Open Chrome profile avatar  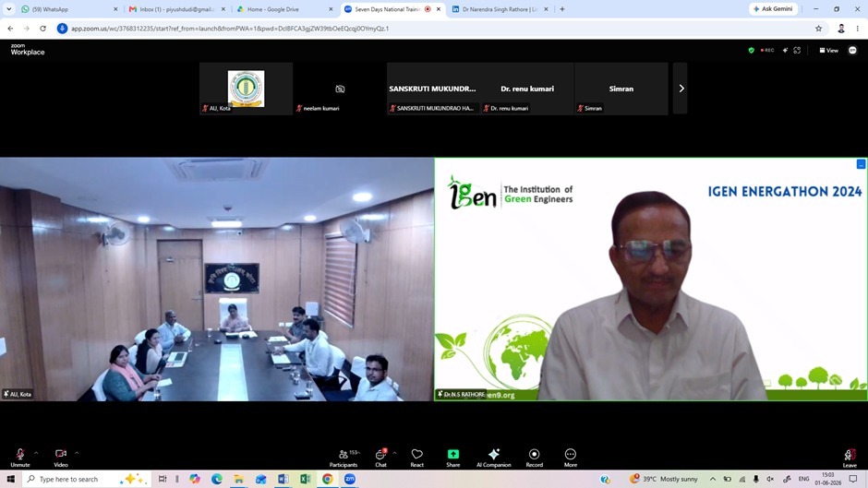coord(841,29)
